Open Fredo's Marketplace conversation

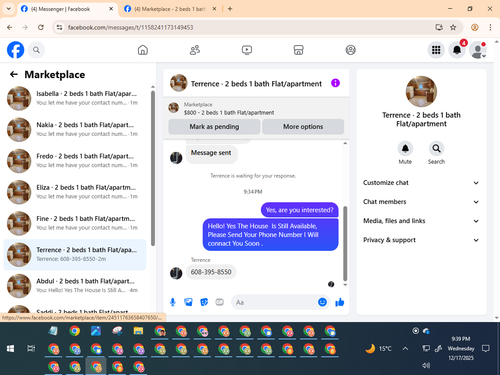pos(75,161)
